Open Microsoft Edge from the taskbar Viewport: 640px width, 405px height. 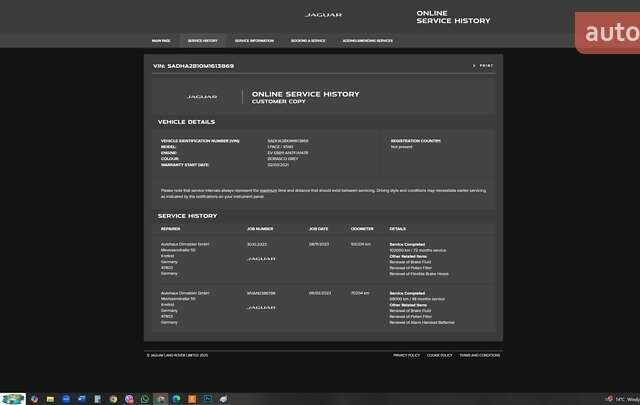click(x=176, y=399)
